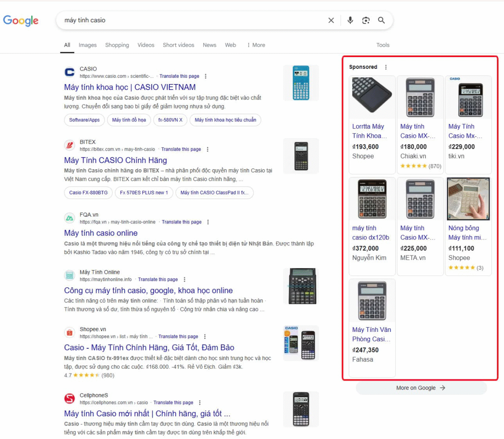
Task: Click the More on Google button
Action: coord(421,388)
